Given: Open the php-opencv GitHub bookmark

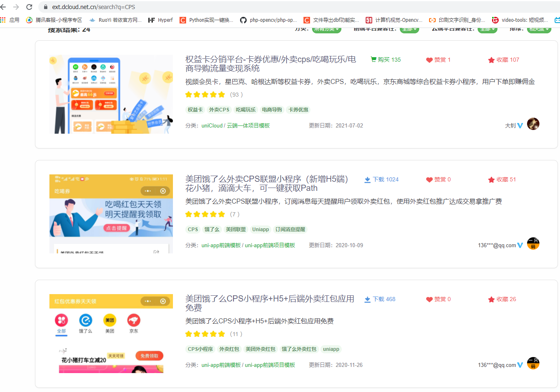Looking at the screenshot, I should point(268,20).
